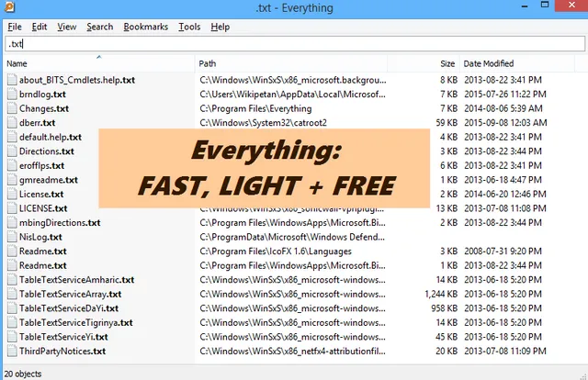Click the Everything app icon in title bar
This screenshot has height=380, width=588.
click(x=10, y=6)
